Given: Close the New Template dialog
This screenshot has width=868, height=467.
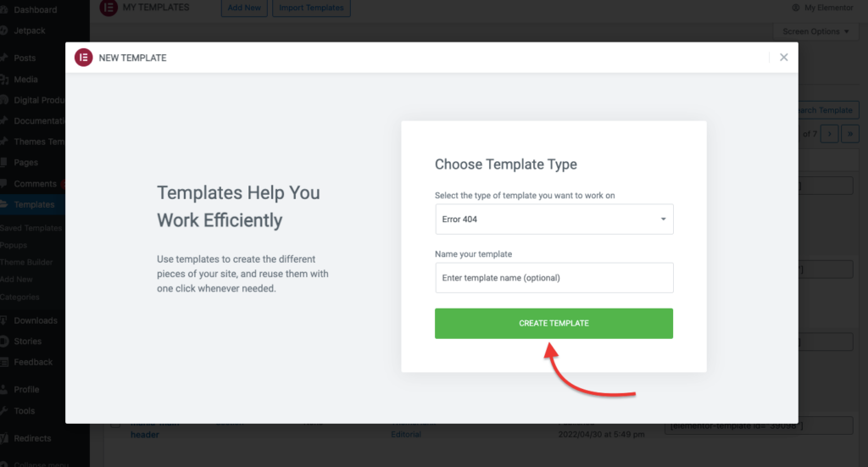Looking at the screenshot, I should click(x=783, y=58).
